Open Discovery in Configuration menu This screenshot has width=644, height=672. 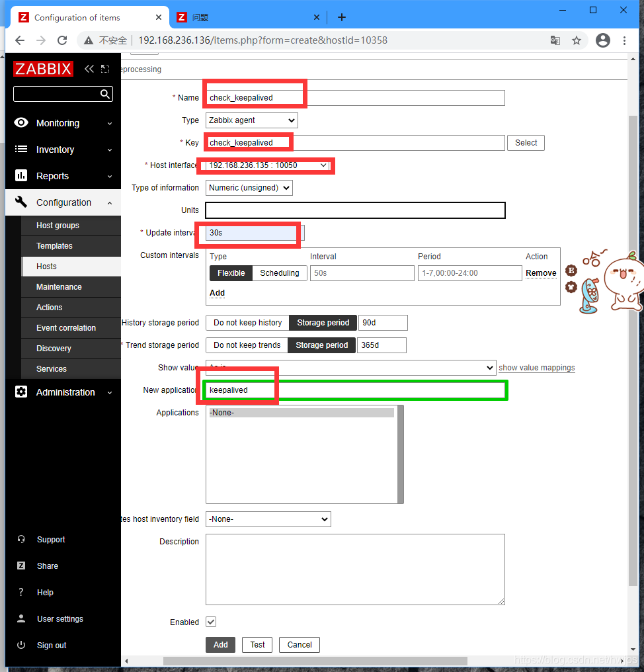tap(71, 349)
